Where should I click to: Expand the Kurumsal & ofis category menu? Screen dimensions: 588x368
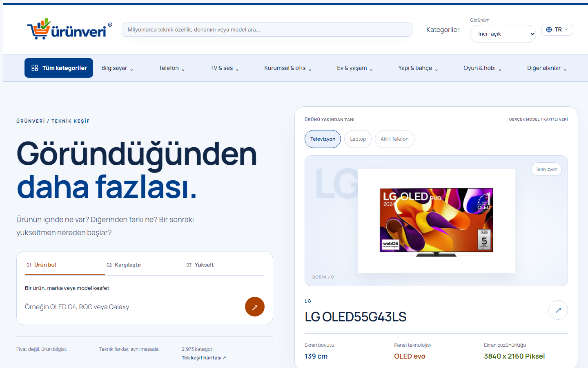coord(288,68)
